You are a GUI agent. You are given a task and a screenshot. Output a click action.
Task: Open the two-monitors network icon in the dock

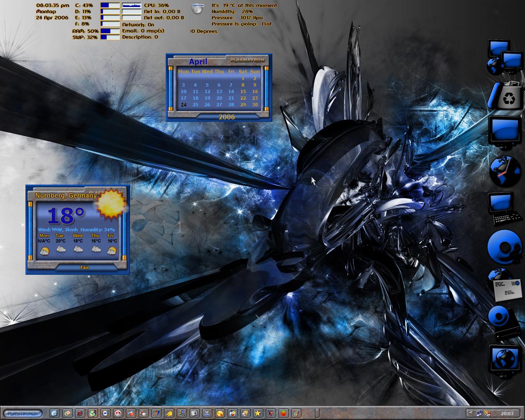pyautogui.click(x=504, y=57)
